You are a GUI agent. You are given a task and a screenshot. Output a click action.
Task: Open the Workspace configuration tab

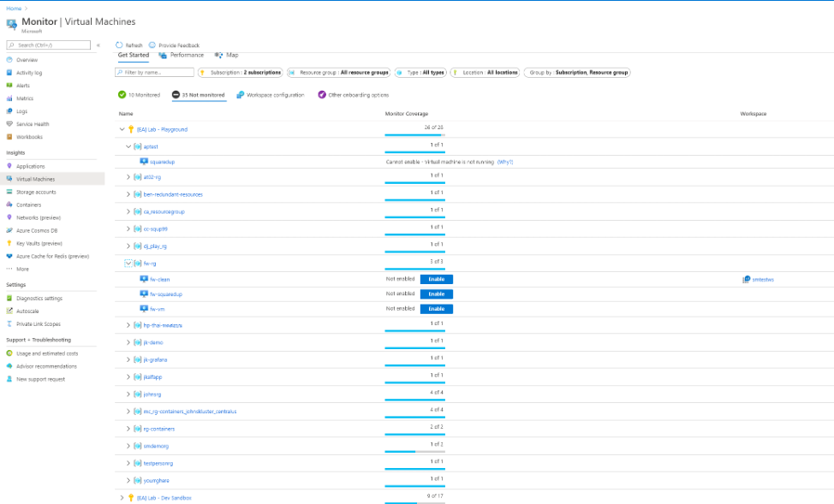pos(271,95)
